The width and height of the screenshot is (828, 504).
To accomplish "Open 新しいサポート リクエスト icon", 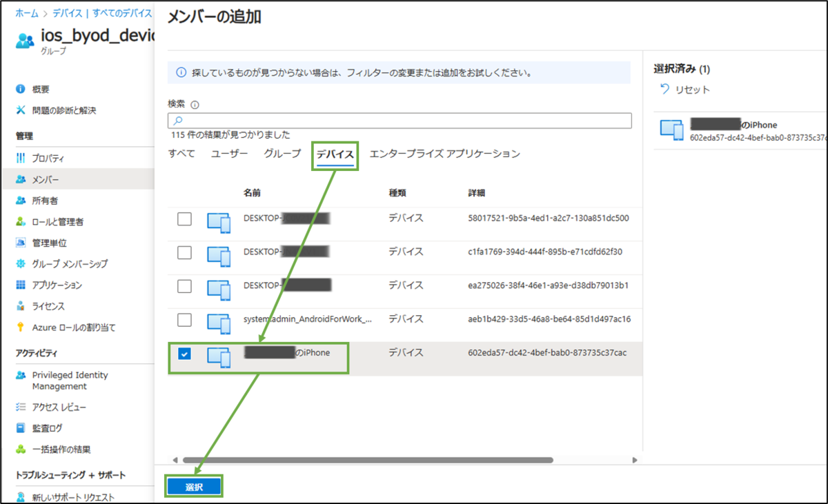I will (x=21, y=497).
